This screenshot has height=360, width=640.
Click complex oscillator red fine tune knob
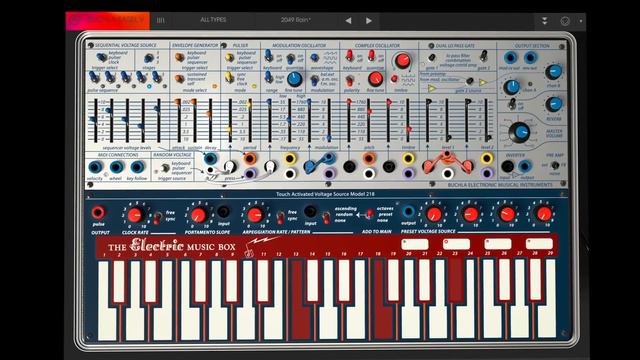tap(375, 78)
